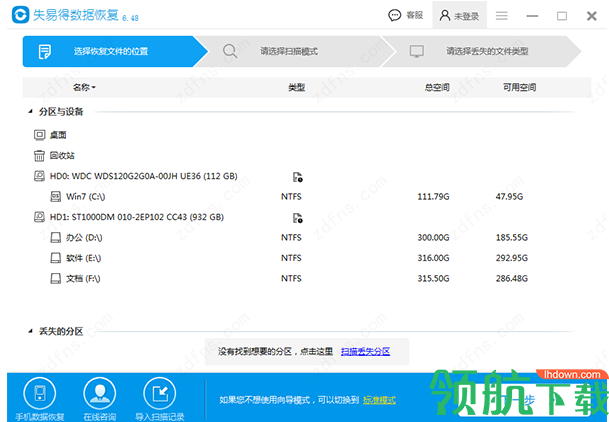Click HD1 hard disk icon

(x=39, y=217)
